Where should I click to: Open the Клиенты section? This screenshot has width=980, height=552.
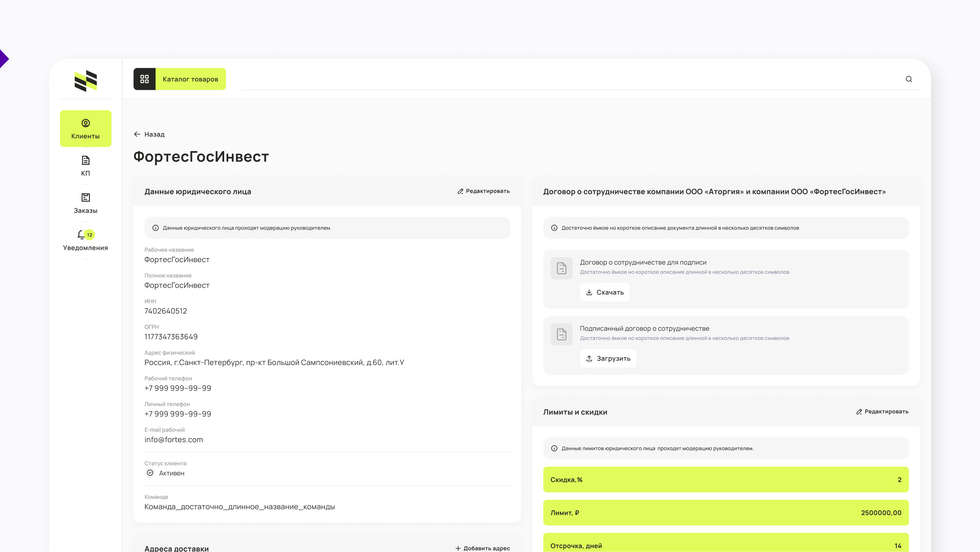86,129
